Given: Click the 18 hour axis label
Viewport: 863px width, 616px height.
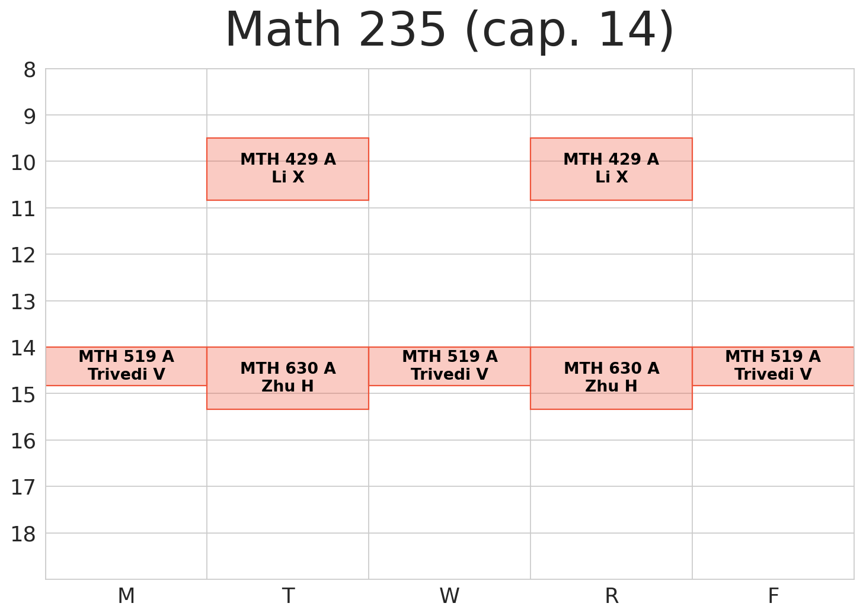Looking at the screenshot, I should coord(24,534).
